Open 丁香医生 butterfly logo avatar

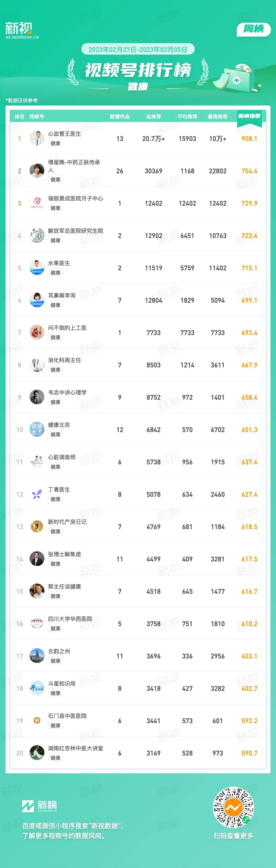click(x=37, y=494)
